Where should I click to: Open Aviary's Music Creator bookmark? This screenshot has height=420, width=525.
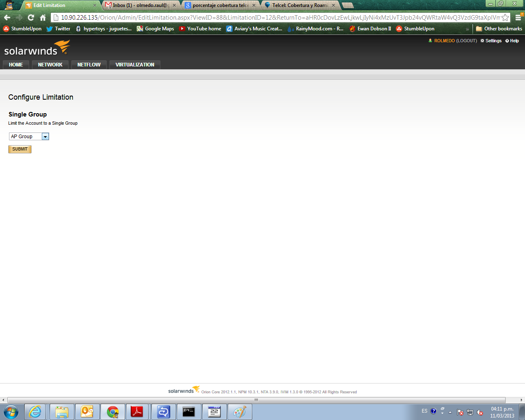[254, 29]
